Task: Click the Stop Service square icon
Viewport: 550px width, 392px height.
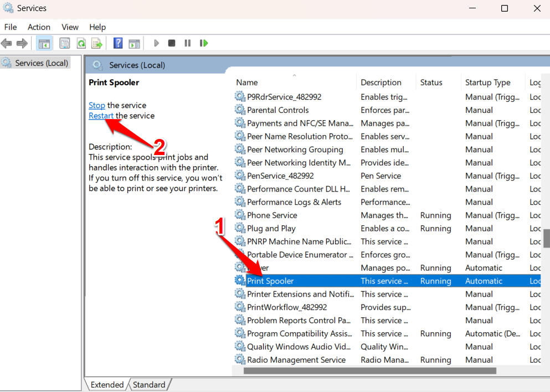Action: point(172,43)
